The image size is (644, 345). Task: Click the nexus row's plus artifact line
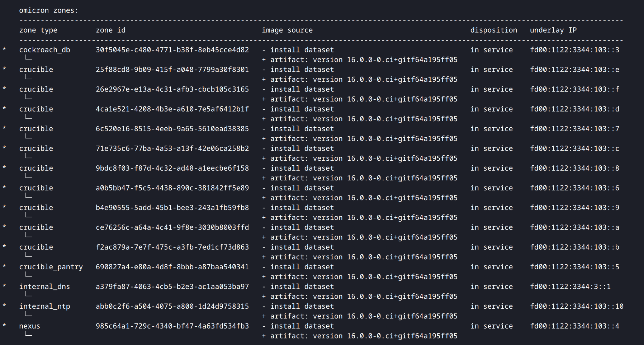coord(360,336)
